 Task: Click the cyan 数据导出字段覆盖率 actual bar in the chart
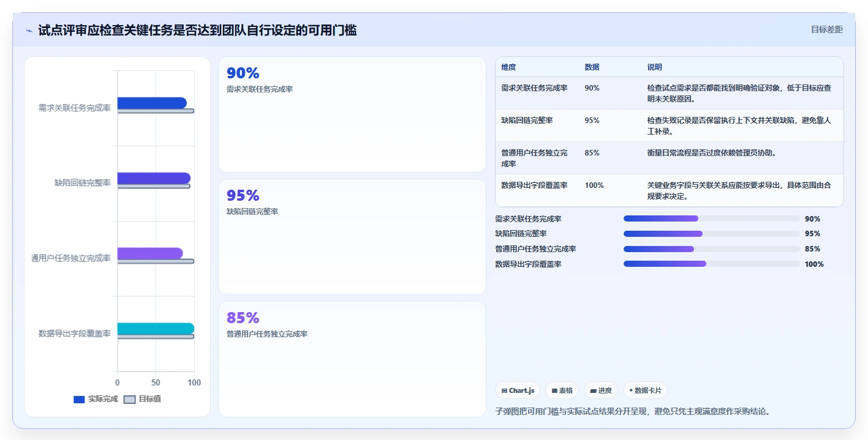point(156,329)
